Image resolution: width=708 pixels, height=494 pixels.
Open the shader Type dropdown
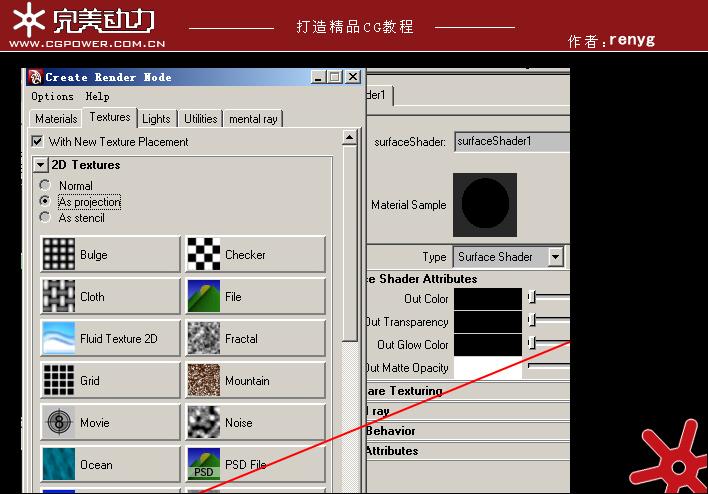click(x=555, y=257)
